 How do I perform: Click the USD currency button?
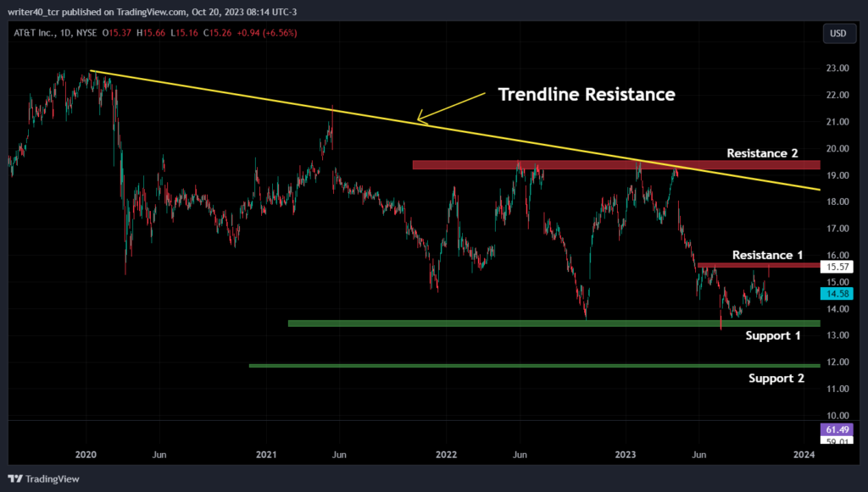click(838, 33)
